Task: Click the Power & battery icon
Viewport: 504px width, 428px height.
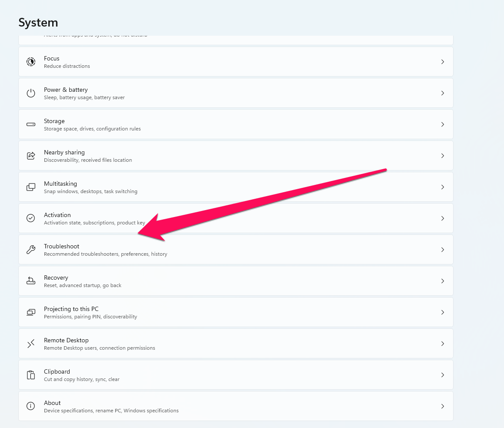Action: (x=31, y=93)
